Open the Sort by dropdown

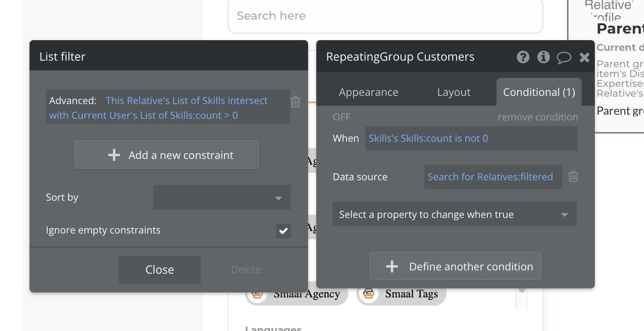pyautogui.click(x=222, y=197)
